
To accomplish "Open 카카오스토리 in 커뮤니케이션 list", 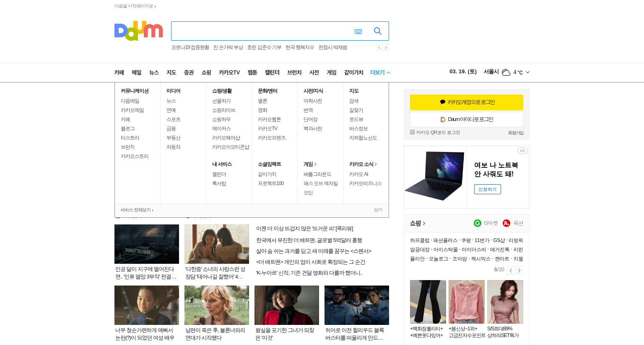I will [x=135, y=156].
